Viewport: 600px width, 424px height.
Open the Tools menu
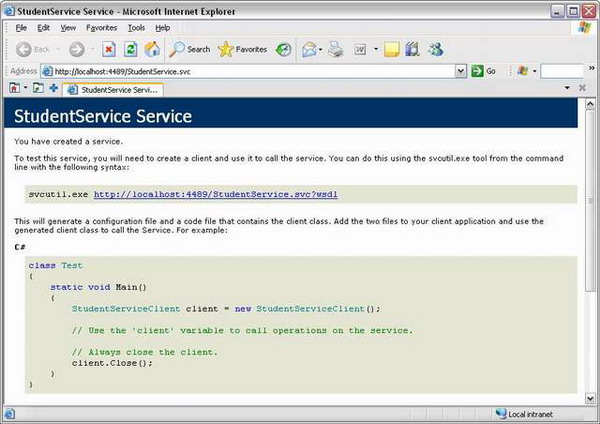136,28
